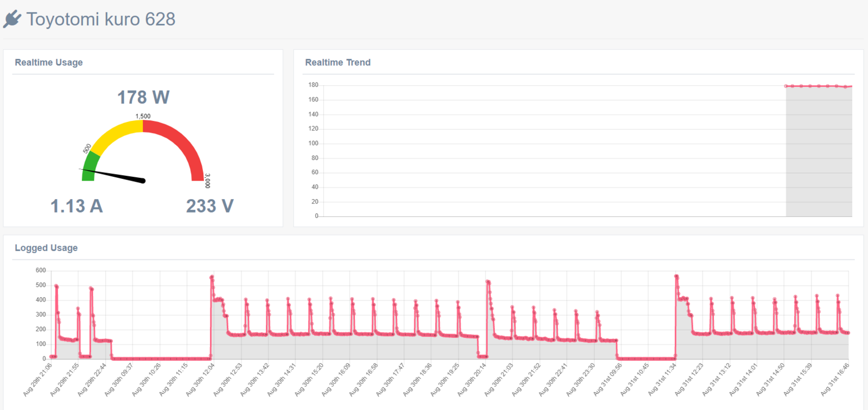Click the 'Aug 30th 21:03' time label
Screen dimensions: 868x410
[499, 380]
